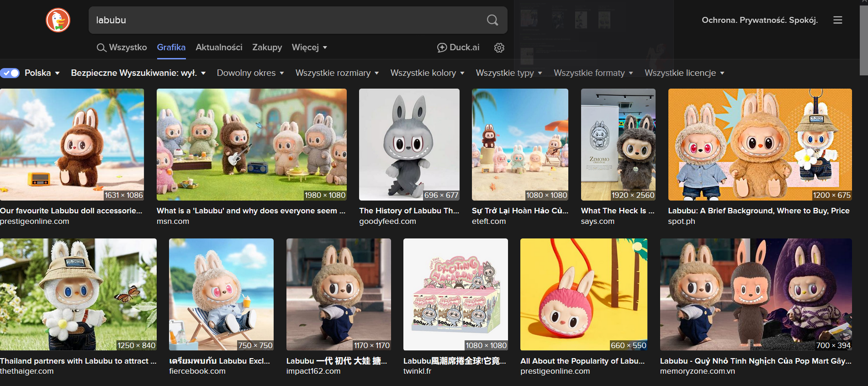Screen dimensions: 868x386
Task: Open the grey 696 × 677 Labubu image
Action: click(x=409, y=144)
